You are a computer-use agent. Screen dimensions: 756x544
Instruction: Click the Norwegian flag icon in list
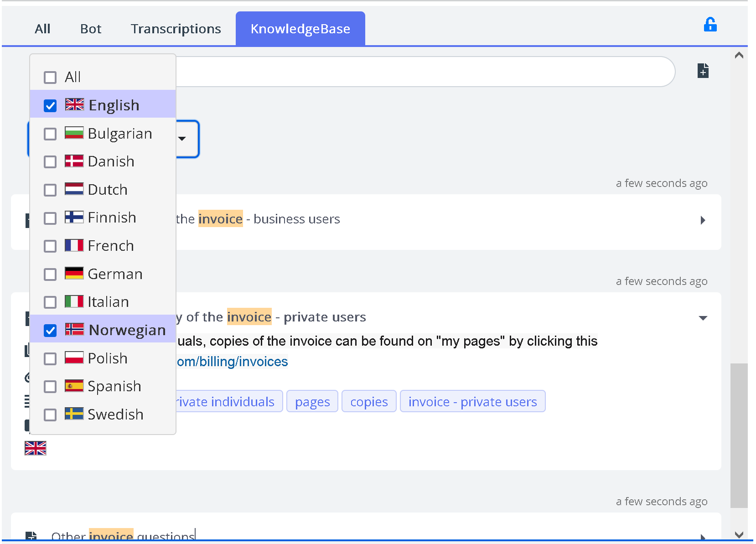pyautogui.click(x=74, y=329)
